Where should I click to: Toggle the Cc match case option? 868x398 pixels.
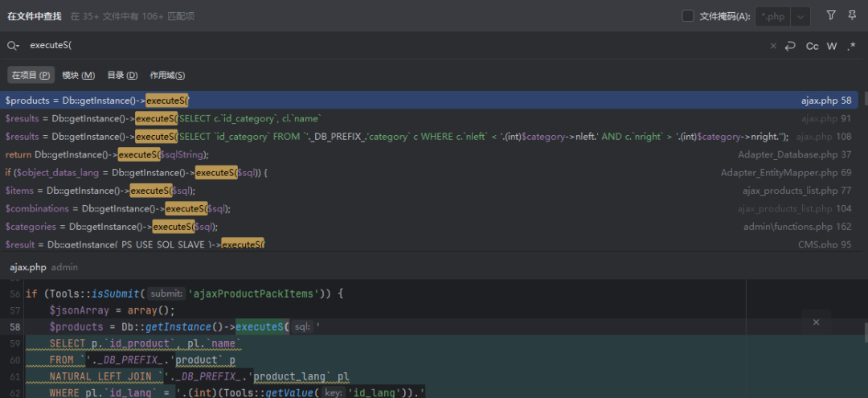click(x=812, y=46)
